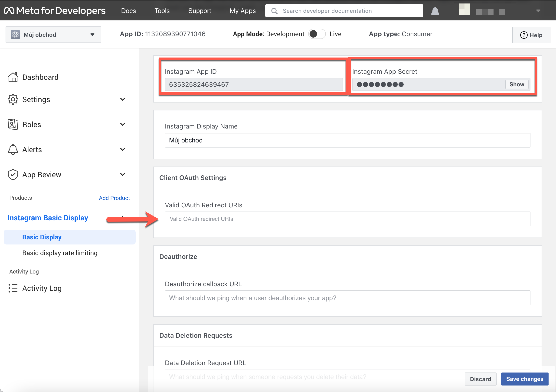Click the Data Deletion Request URL field
This screenshot has width=556, height=392.
coord(347,377)
